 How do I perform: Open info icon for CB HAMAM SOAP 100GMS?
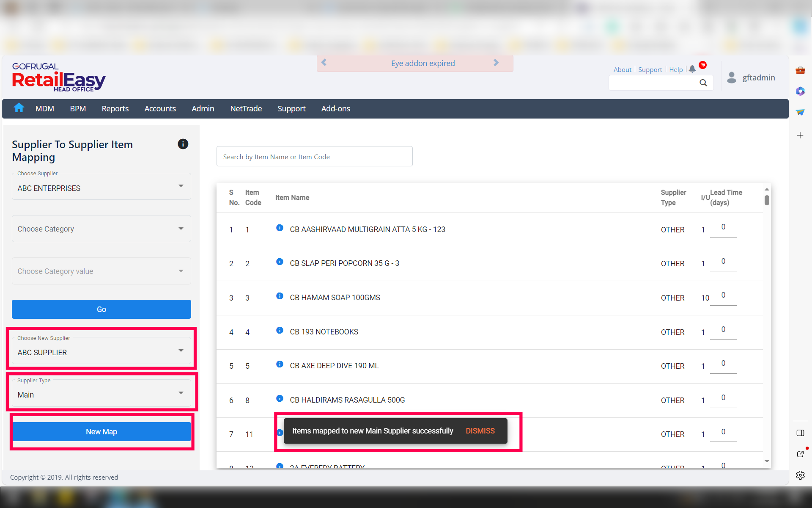280,296
